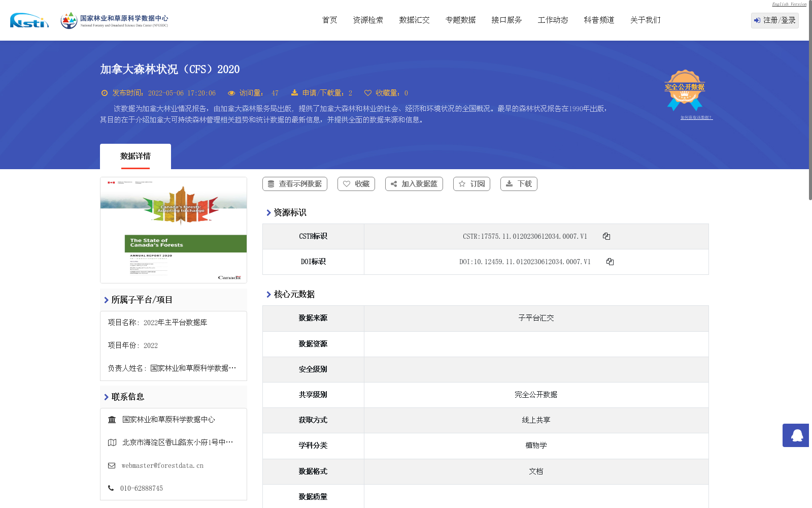Click the address 北京市海淀区 text

pyautogui.click(x=178, y=442)
